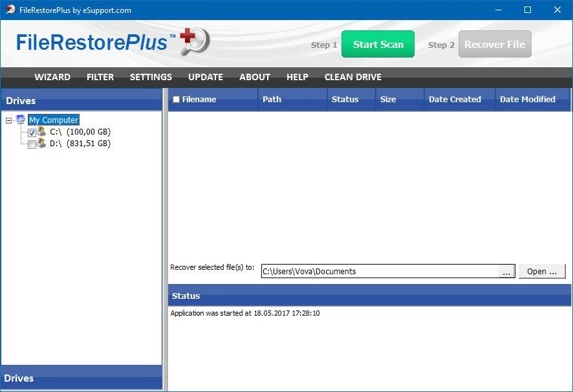Click the bottom Drives panel bar

81,378
